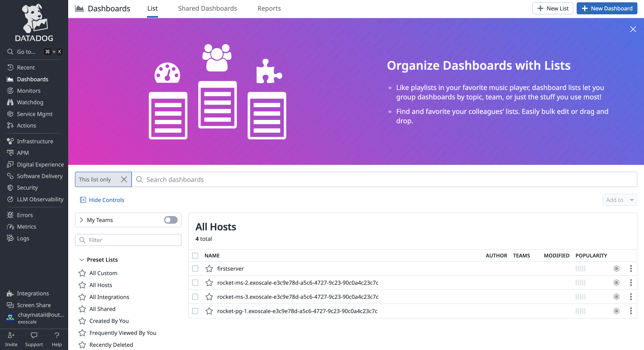This screenshot has width=644, height=350.
Task: Collapse the Preset Lists section
Action: pos(82,260)
